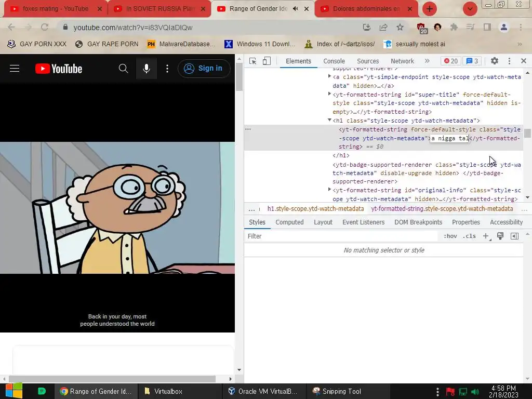Share this page icon
This screenshot has width=532, height=399.
[x=383, y=27]
